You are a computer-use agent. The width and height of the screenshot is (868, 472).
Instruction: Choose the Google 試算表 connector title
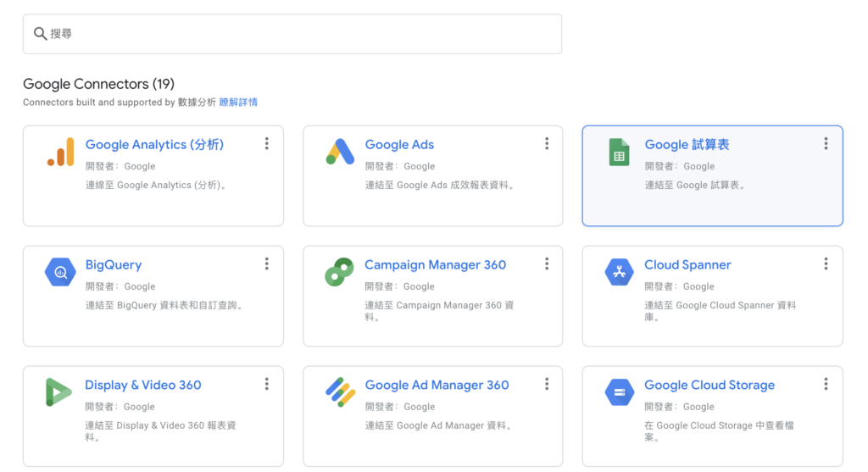click(x=687, y=144)
